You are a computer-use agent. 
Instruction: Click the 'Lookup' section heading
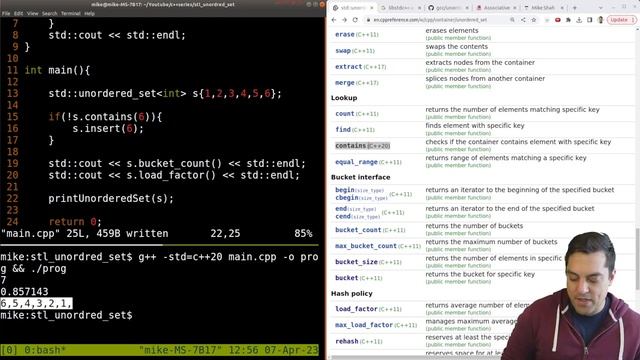(344, 98)
